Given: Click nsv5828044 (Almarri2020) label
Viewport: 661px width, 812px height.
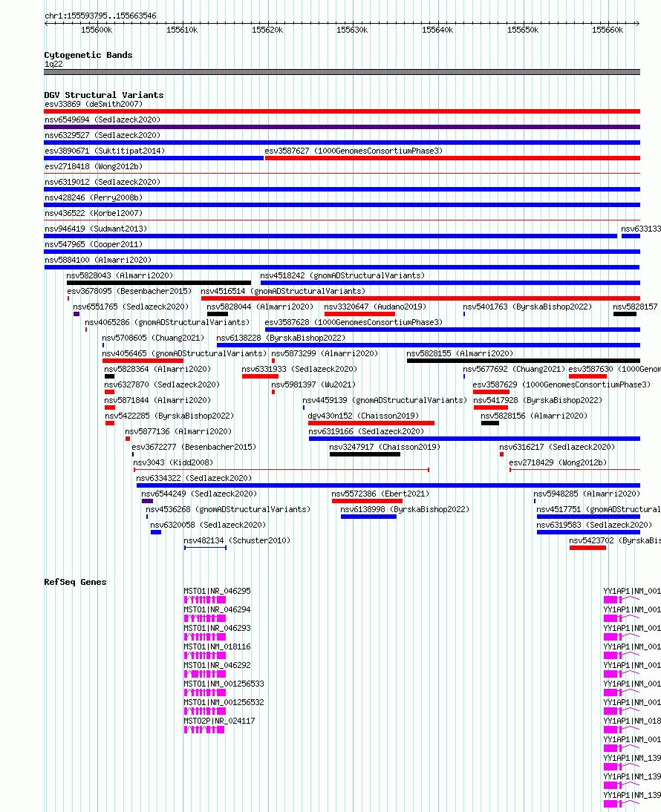Looking at the screenshot, I should tap(260, 307).
